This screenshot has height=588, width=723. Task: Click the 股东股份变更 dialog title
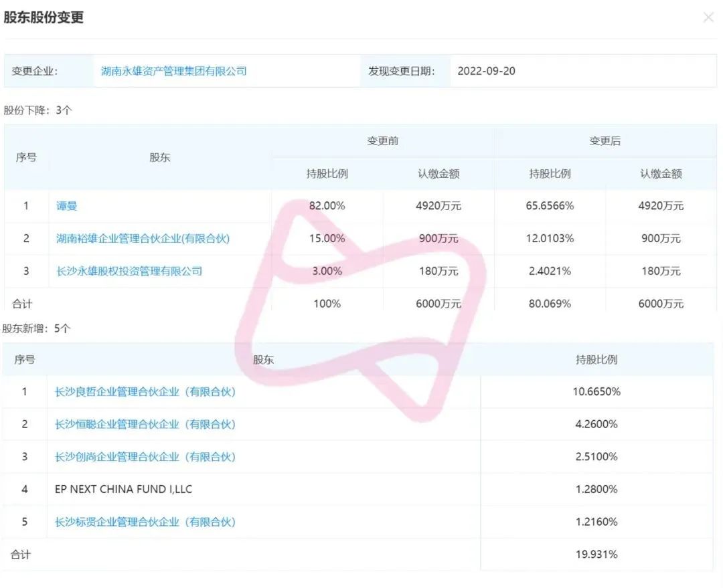point(44,17)
